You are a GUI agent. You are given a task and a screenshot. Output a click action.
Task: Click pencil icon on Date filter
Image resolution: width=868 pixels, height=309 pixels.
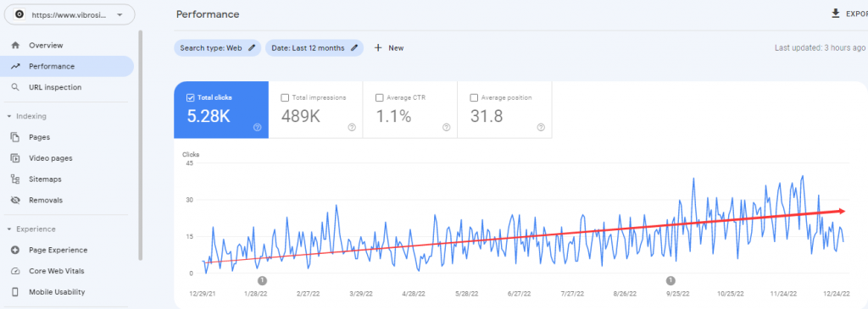point(354,48)
